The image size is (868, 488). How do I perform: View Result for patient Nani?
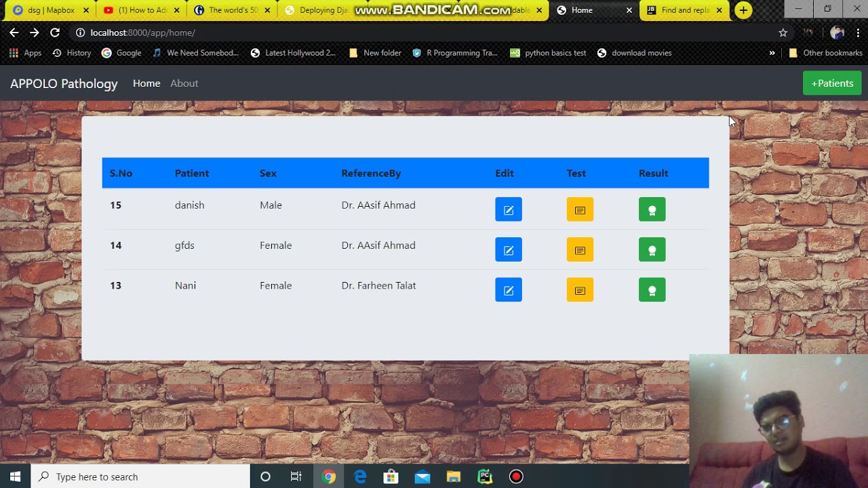652,290
